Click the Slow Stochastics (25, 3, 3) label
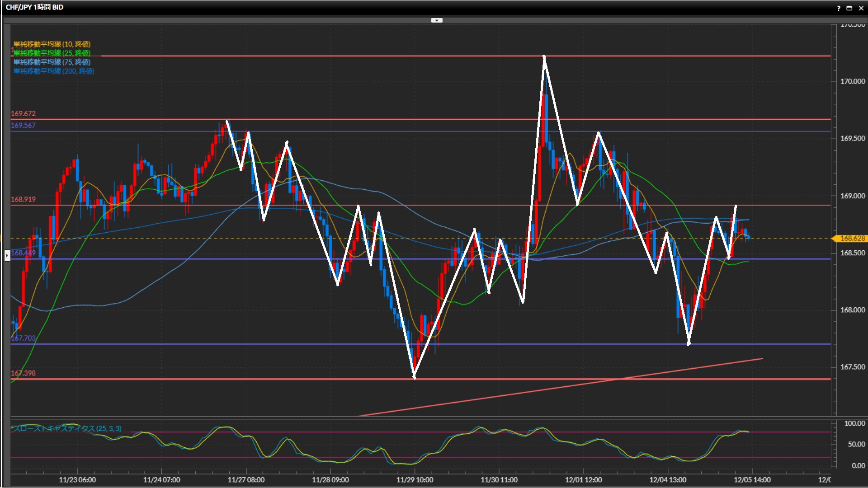The image size is (868, 488). tap(67, 428)
